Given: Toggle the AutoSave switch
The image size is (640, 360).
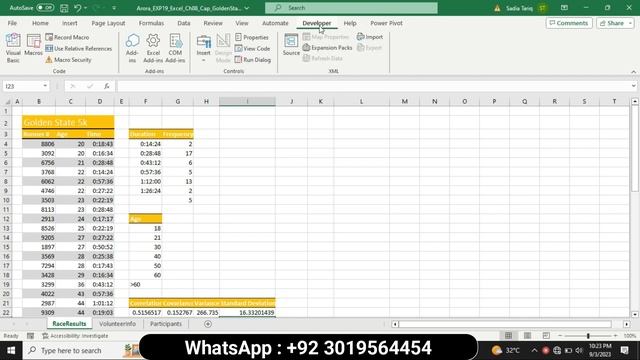Looking at the screenshot, I should pyautogui.click(x=45, y=8).
